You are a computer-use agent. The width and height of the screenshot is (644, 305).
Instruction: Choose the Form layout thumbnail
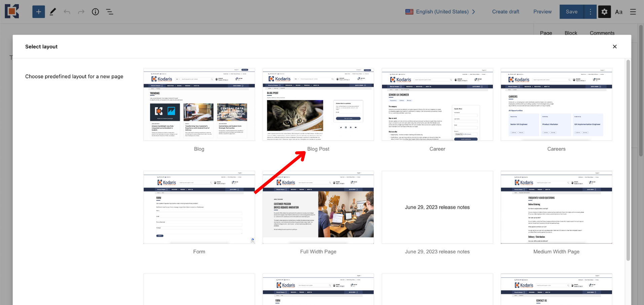tap(199, 207)
